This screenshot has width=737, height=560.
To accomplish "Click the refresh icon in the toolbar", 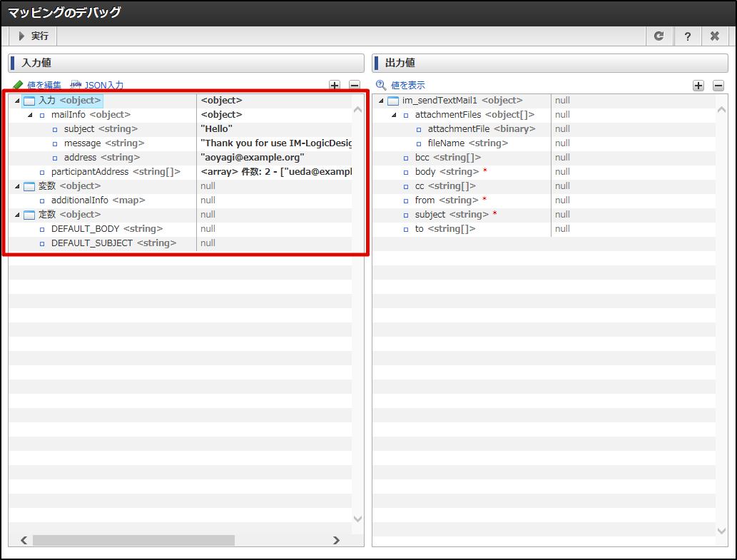I will pos(659,36).
